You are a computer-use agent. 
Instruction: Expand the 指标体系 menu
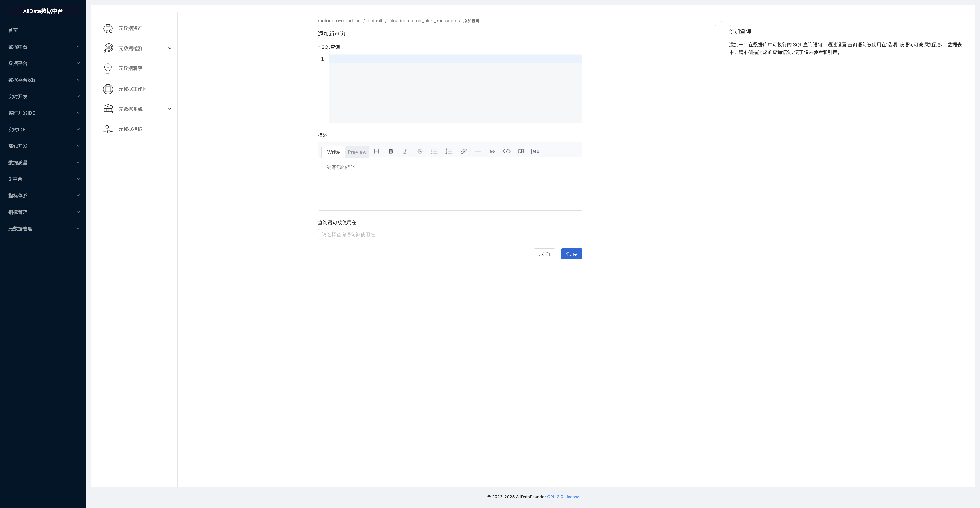[x=43, y=195]
